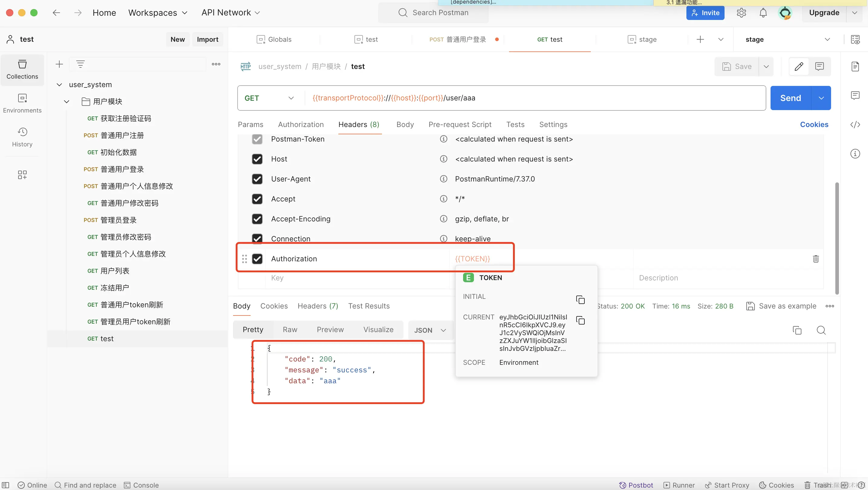Viewport: 868px width, 490px height.
Task: Disable the Accept-Encoding header
Action: [x=257, y=219]
